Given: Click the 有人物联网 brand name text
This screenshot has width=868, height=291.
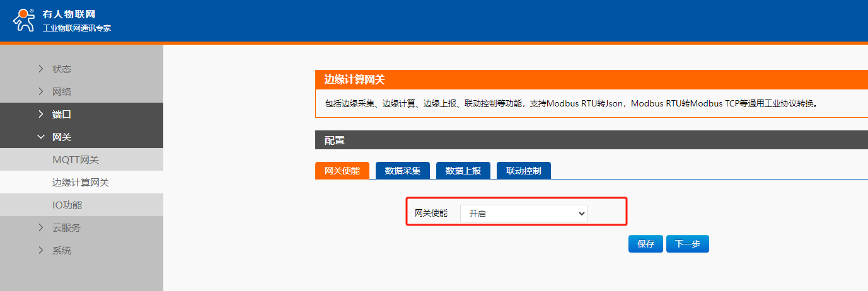Looking at the screenshot, I should tap(69, 14).
